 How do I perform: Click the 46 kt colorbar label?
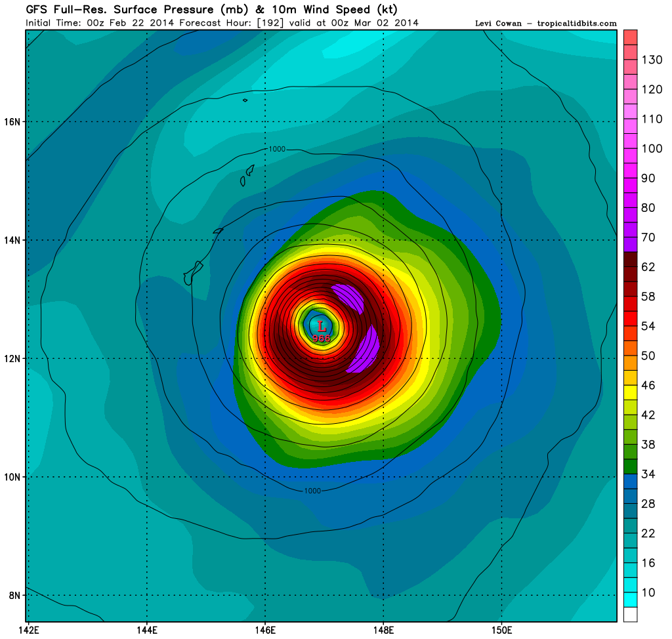pos(648,385)
